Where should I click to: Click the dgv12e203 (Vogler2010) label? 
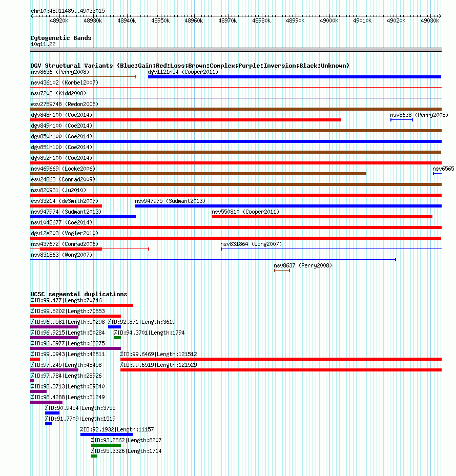65,234
